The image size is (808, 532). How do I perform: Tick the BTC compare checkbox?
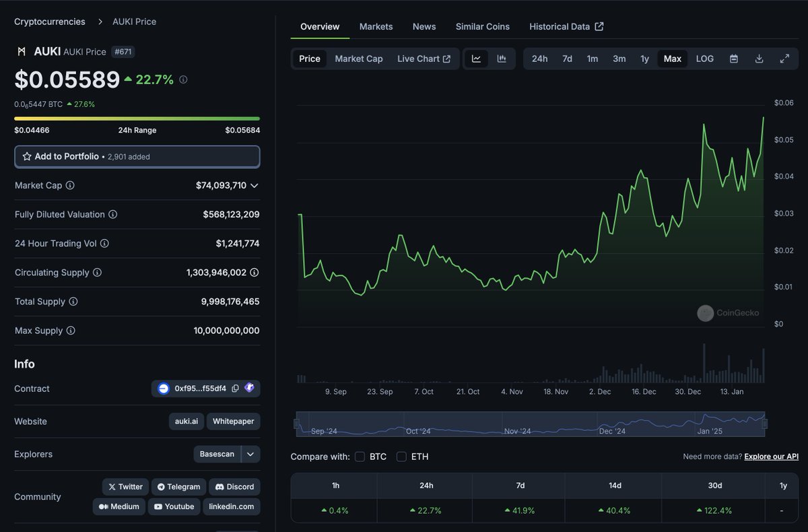tap(360, 457)
